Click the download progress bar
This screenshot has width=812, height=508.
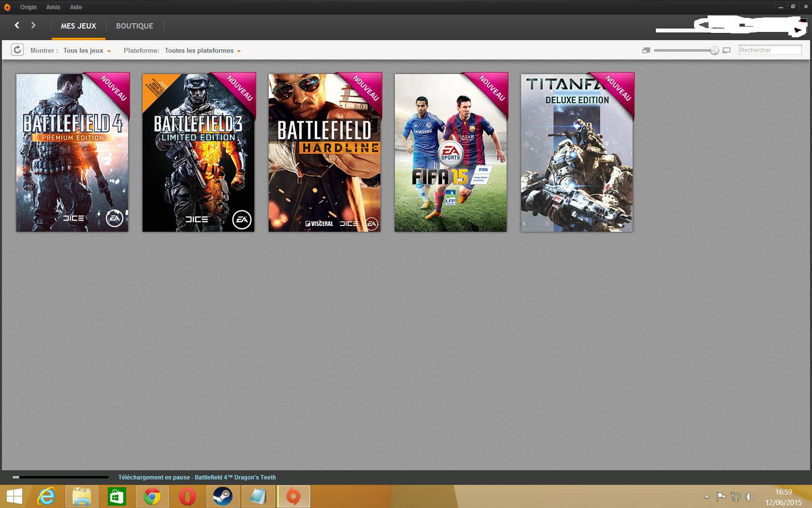[60, 478]
